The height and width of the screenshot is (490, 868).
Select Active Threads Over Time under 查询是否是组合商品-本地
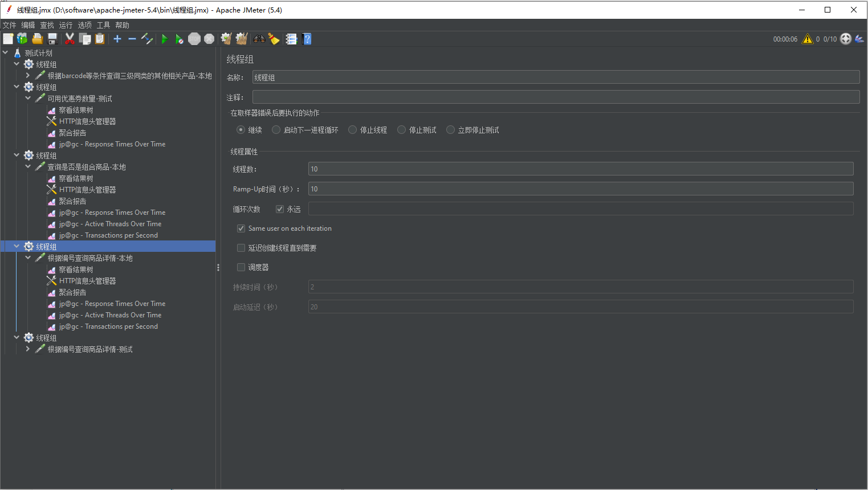tap(110, 224)
